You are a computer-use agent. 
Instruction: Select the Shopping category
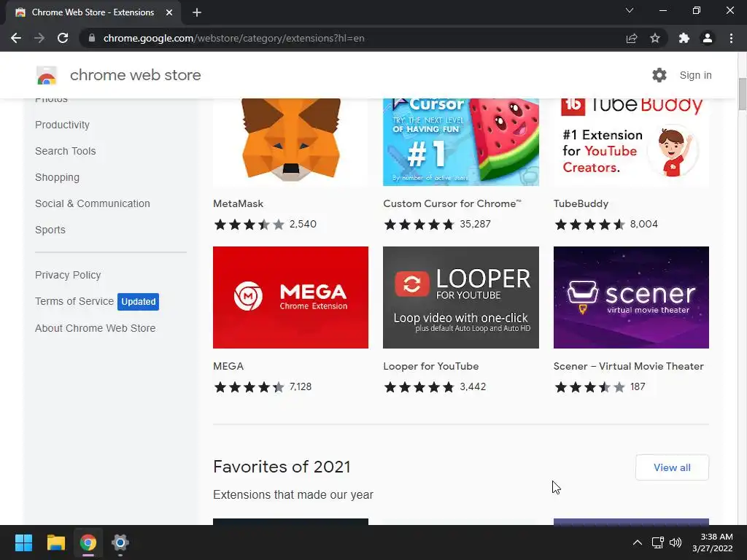[57, 177]
